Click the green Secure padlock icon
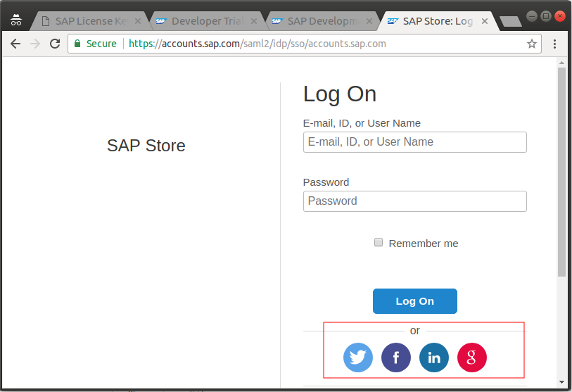 pos(77,44)
